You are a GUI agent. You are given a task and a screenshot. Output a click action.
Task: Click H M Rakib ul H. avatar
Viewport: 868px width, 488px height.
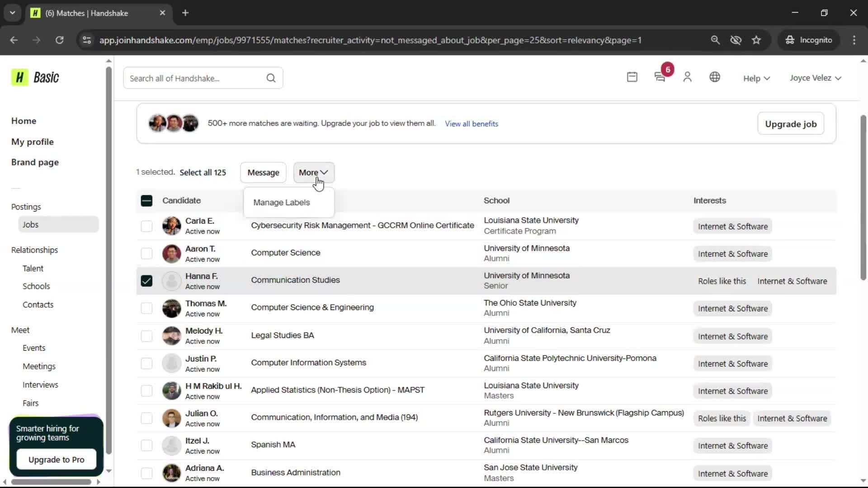(172, 391)
